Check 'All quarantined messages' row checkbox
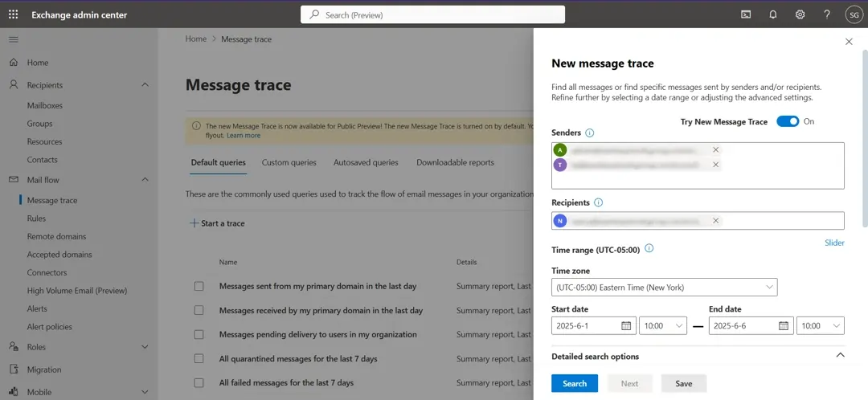 click(199, 358)
